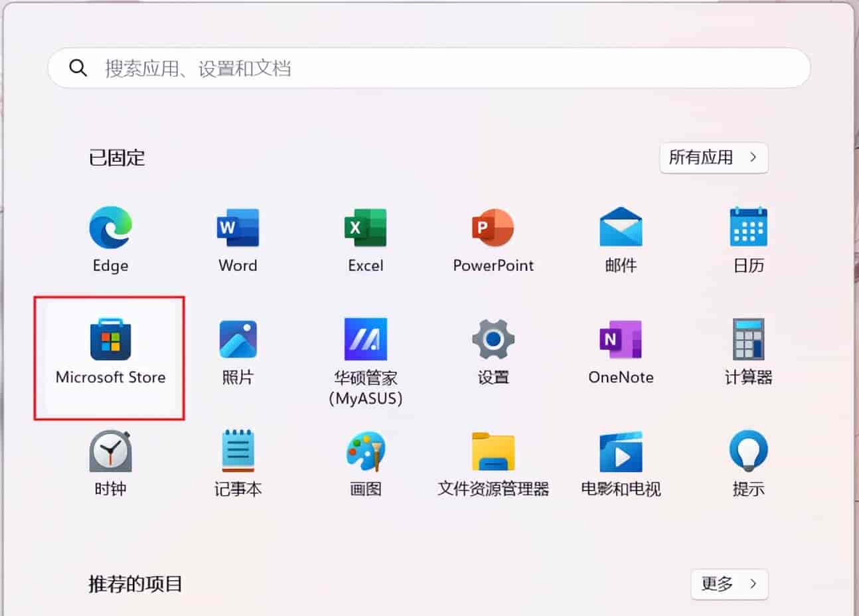Open the 照片 photos app
Image resolution: width=859 pixels, height=616 pixels.
click(238, 339)
